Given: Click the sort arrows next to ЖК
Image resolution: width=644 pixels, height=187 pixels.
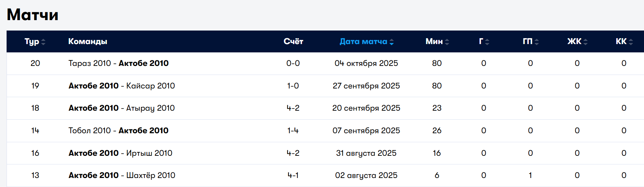Looking at the screenshot, I should (x=585, y=42).
